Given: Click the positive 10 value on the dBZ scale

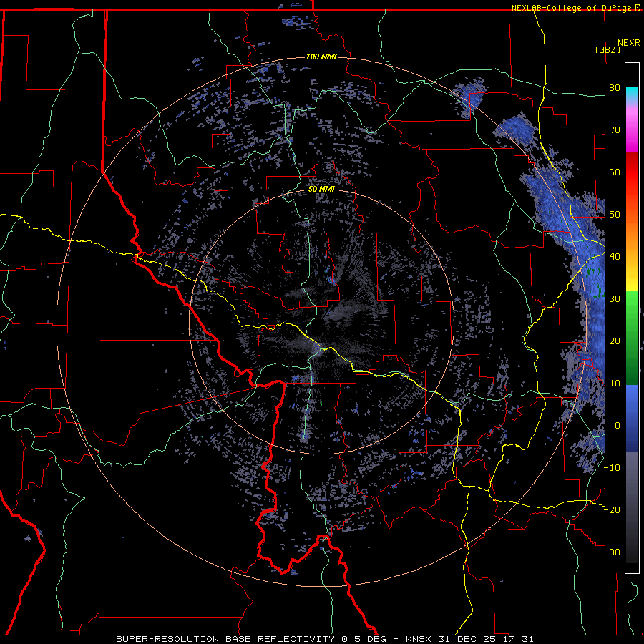Looking at the screenshot, I should pyautogui.click(x=615, y=384).
